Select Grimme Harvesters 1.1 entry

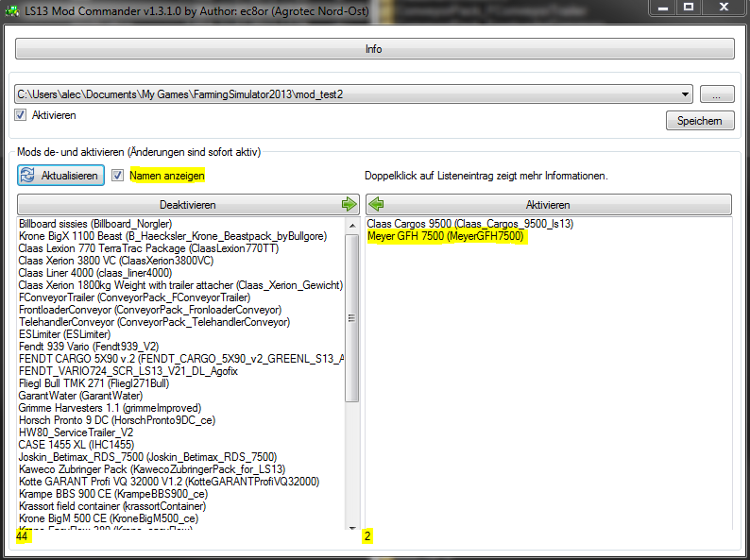click(110, 408)
